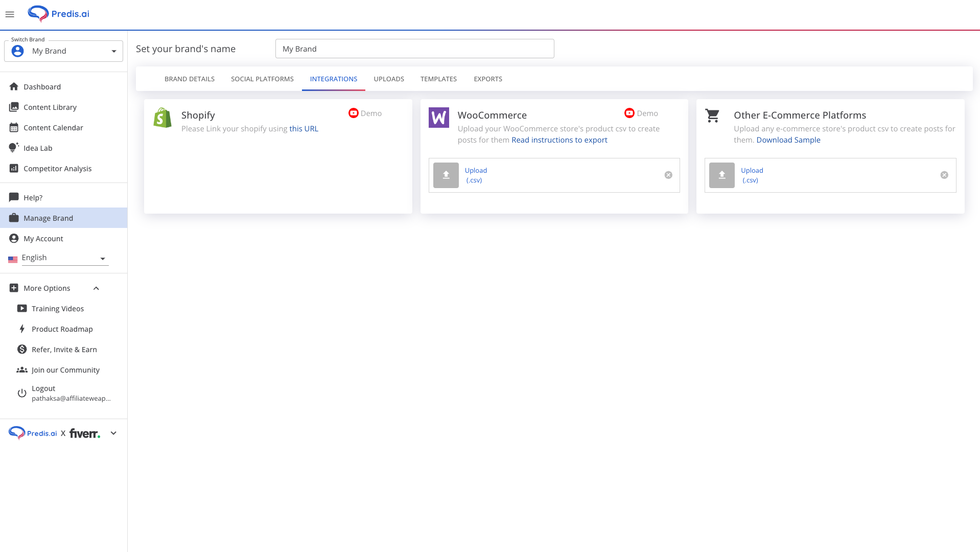The width and height of the screenshot is (980, 552).
Task: Open the Content Calendar
Action: coord(52,127)
